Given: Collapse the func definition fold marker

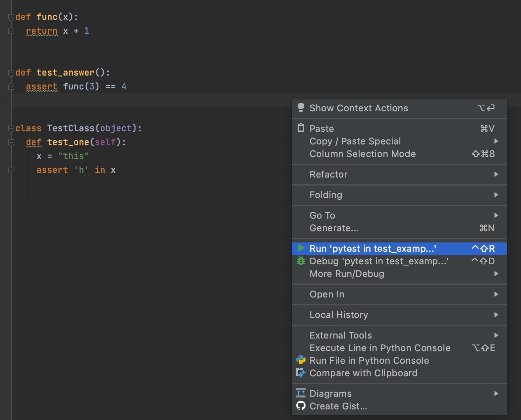Looking at the screenshot, I should click(11, 17).
